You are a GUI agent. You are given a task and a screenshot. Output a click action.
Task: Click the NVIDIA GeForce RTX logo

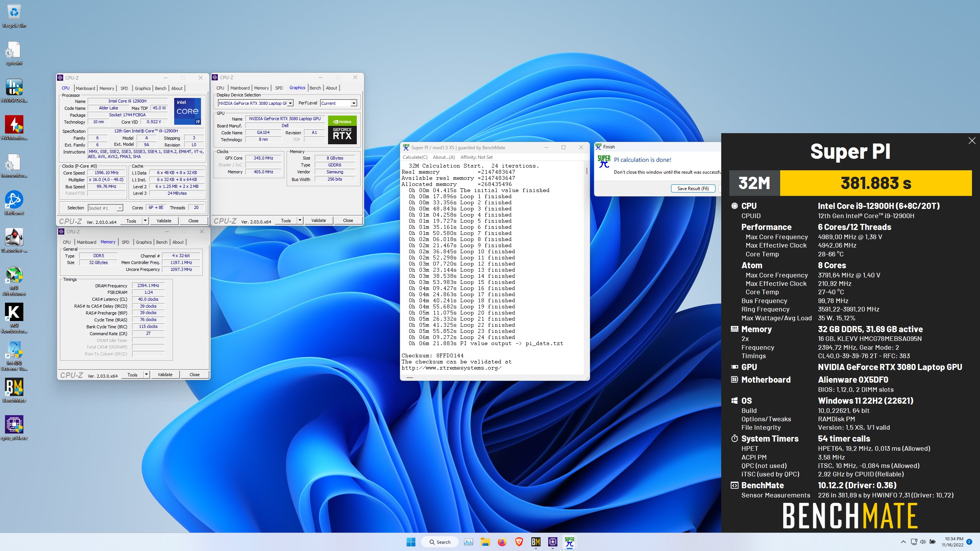342,130
